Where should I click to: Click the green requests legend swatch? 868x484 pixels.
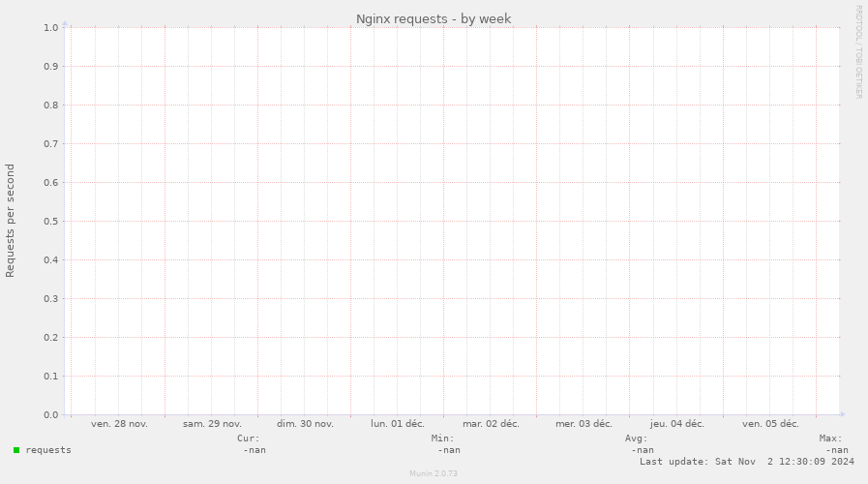16,450
